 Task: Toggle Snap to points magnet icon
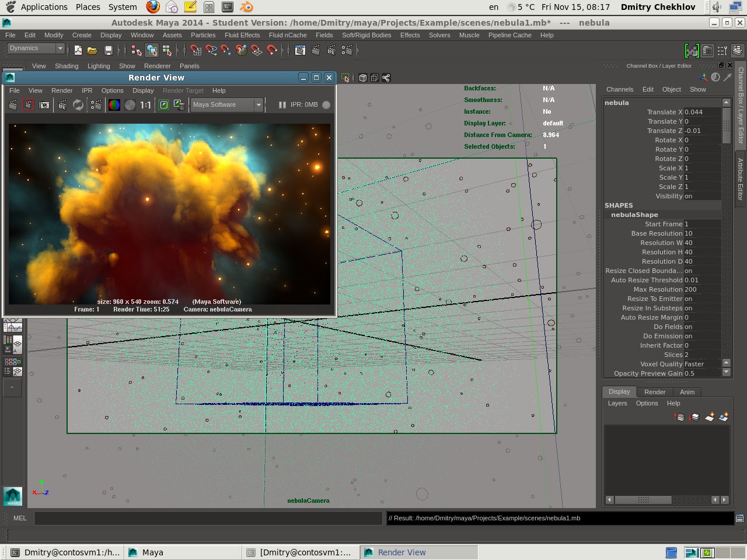click(x=226, y=51)
